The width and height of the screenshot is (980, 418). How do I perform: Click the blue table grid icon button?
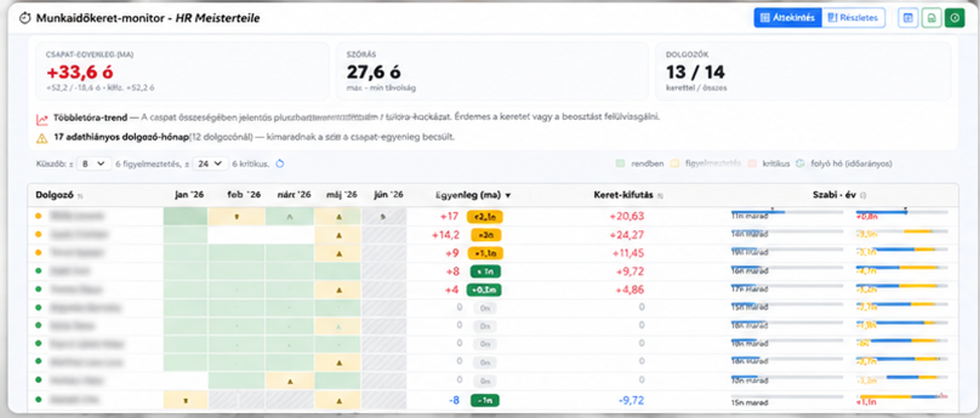tap(907, 18)
